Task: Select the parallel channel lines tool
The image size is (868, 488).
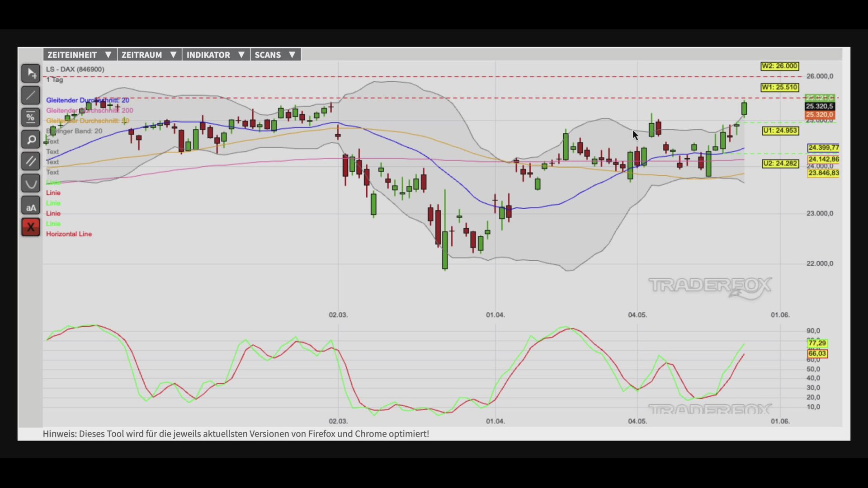Action: (31, 161)
